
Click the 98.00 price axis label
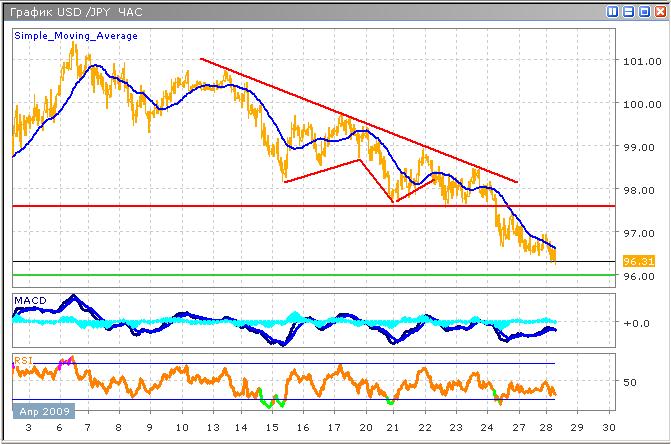click(638, 190)
